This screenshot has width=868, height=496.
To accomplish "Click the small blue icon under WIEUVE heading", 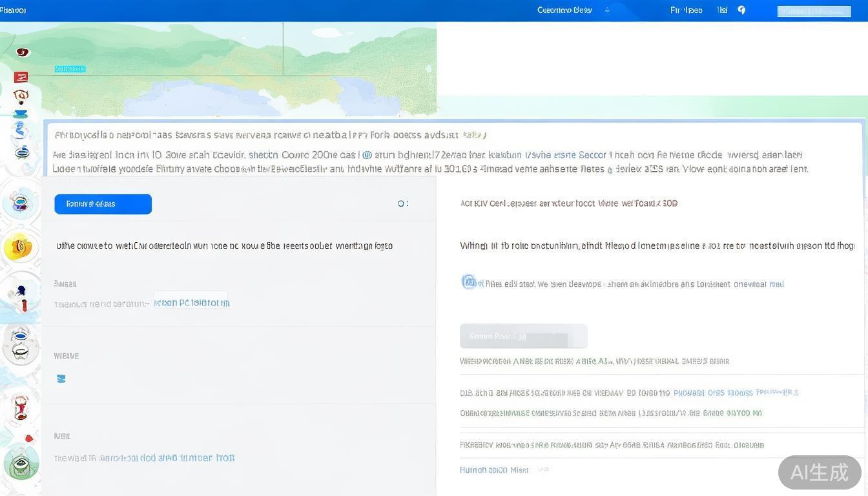I will [x=61, y=379].
